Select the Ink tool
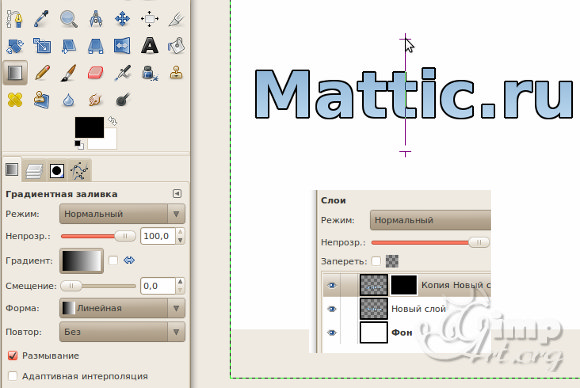This screenshot has height=388, width=580. pyautogui.click(x=149, y=73)
